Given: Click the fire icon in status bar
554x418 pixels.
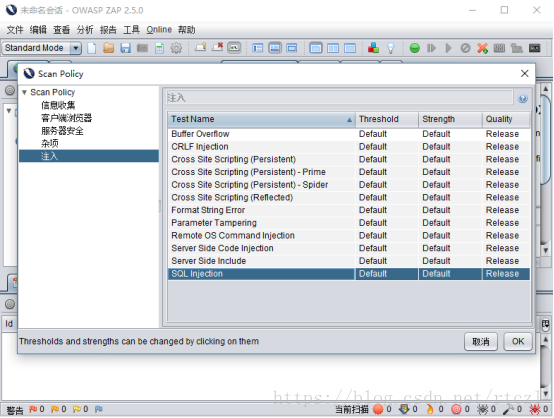Looking at the screenshot, I should 430,409.
